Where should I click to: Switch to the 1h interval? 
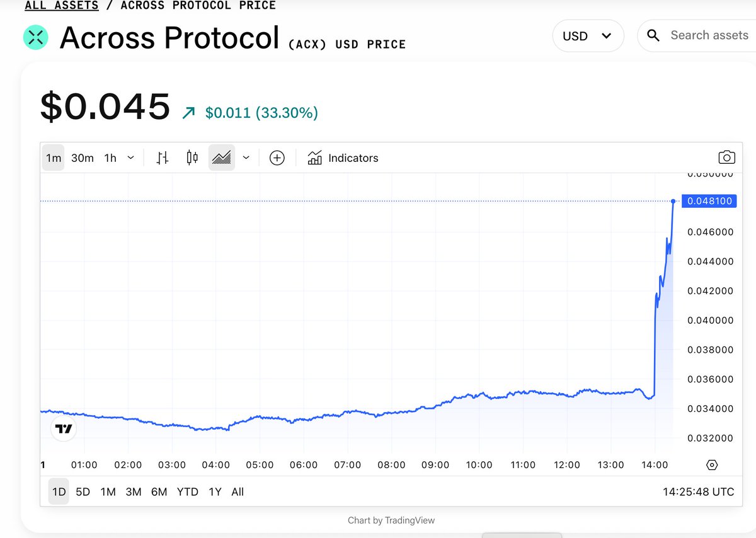(110, 158)
